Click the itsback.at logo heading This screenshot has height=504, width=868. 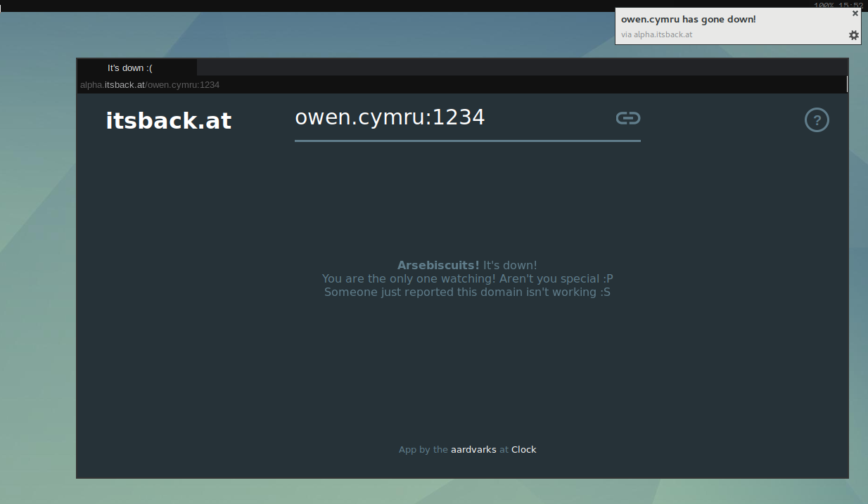(169, 120)
